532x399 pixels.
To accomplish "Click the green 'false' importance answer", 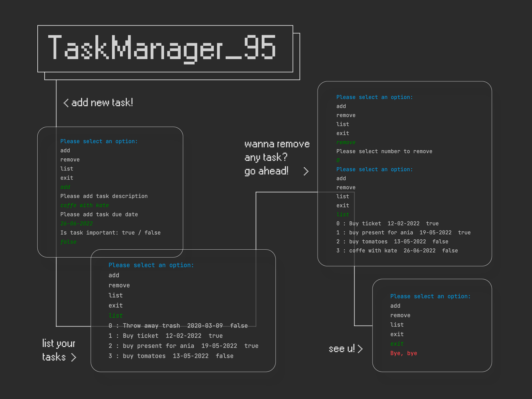I will pos(68,242).
